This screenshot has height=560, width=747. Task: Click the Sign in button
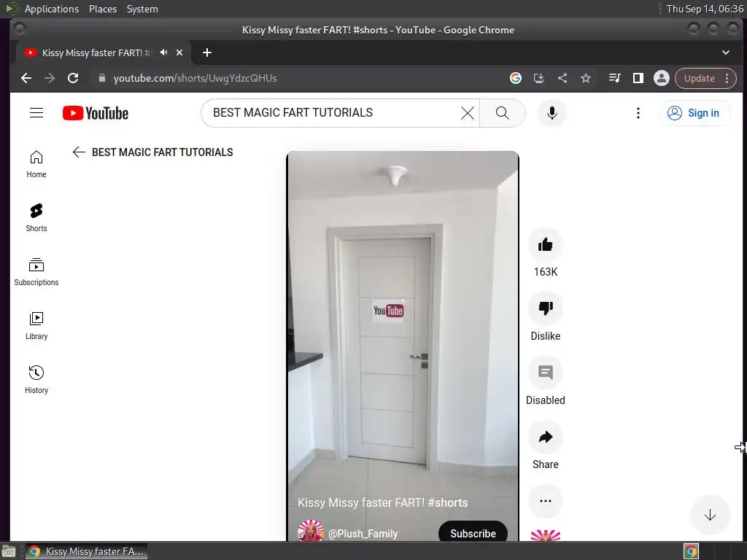[694, 113]
